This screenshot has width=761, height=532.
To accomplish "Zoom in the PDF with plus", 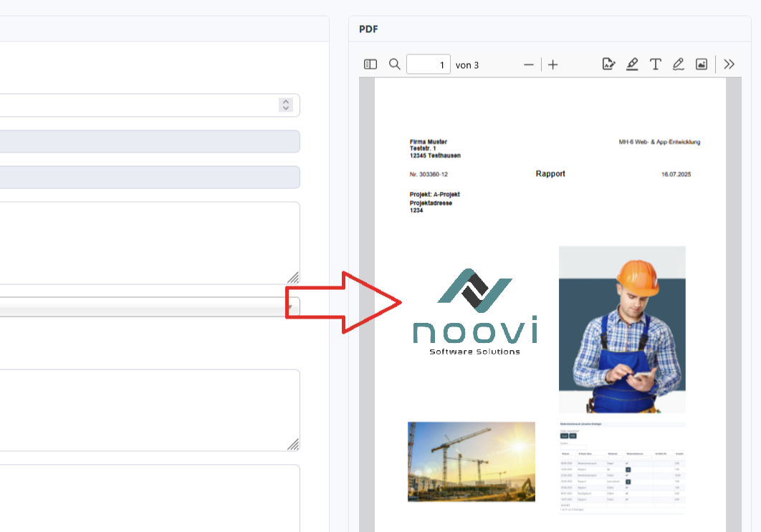I will (552, 64).
